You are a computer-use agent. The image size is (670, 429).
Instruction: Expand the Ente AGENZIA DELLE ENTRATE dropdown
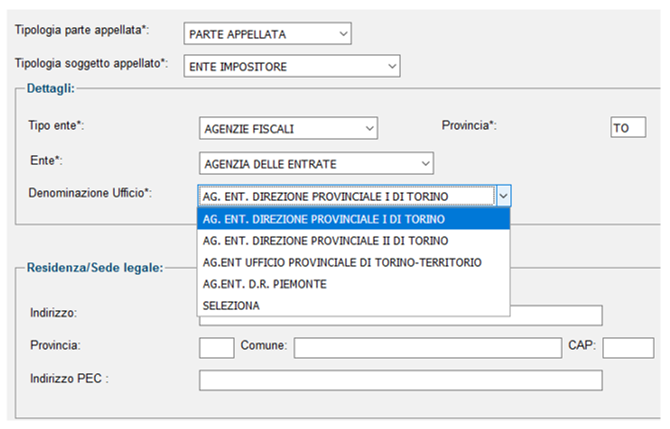coord(316,164)
